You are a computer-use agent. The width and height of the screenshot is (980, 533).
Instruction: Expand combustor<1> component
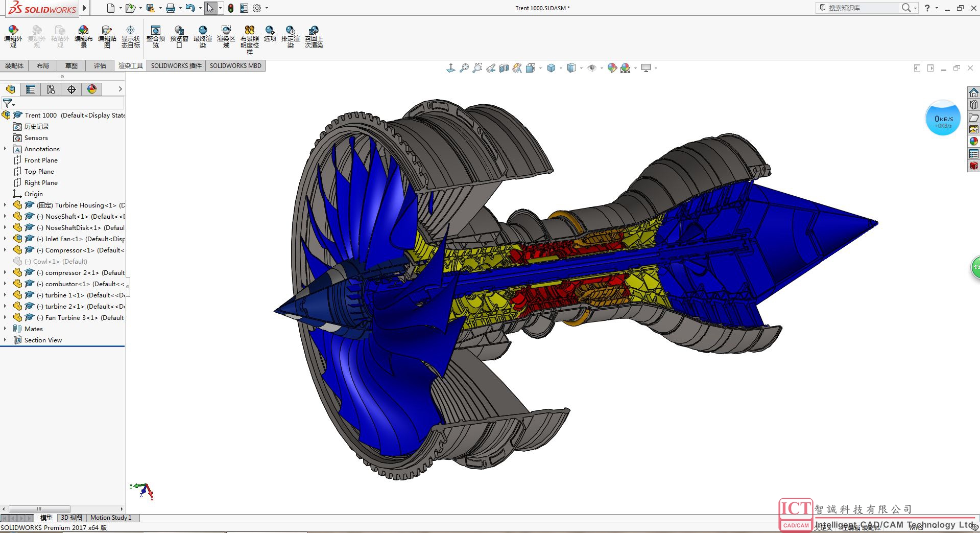point(5,284)
